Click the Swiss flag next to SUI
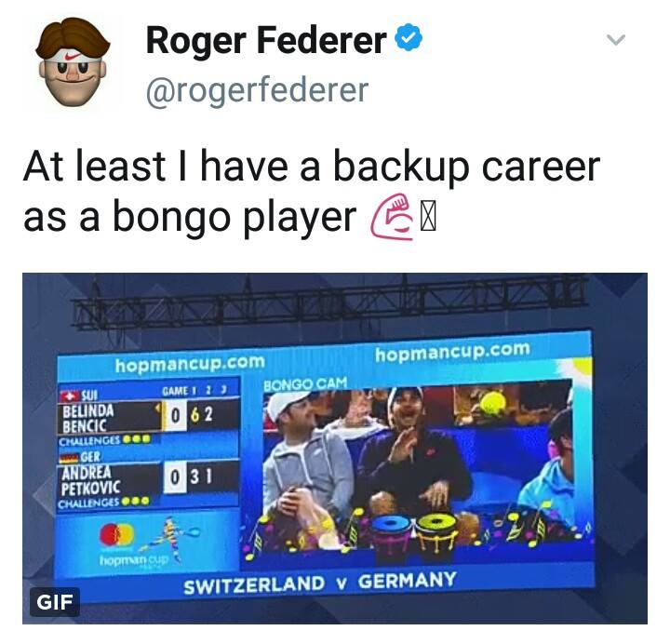Viewport: 670px width, 644px height. point(70,396)
